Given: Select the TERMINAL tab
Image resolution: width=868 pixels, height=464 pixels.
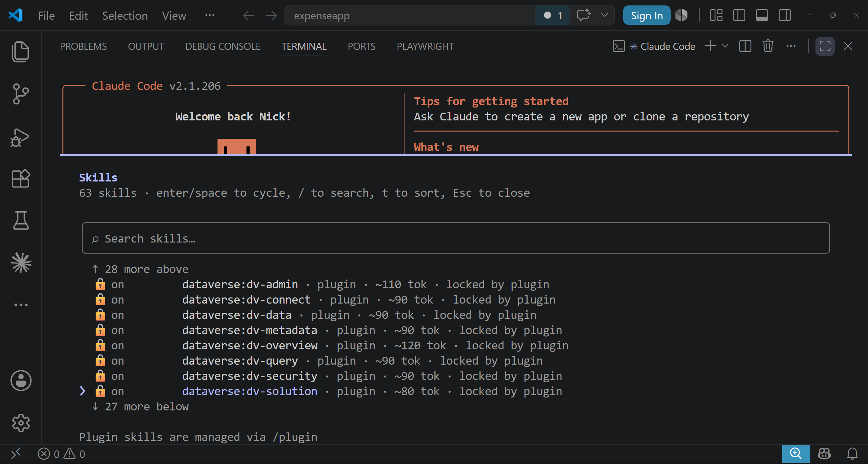Looking at the screenshot, I should tap(304, 46).
